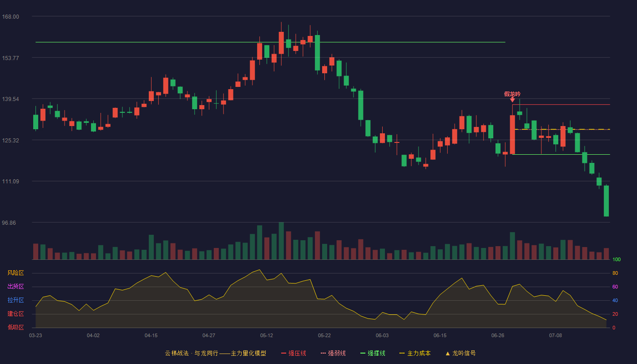Click the 假龙吟 signal label
Viewport: 637px width, 364px height.
pos(512,94)
